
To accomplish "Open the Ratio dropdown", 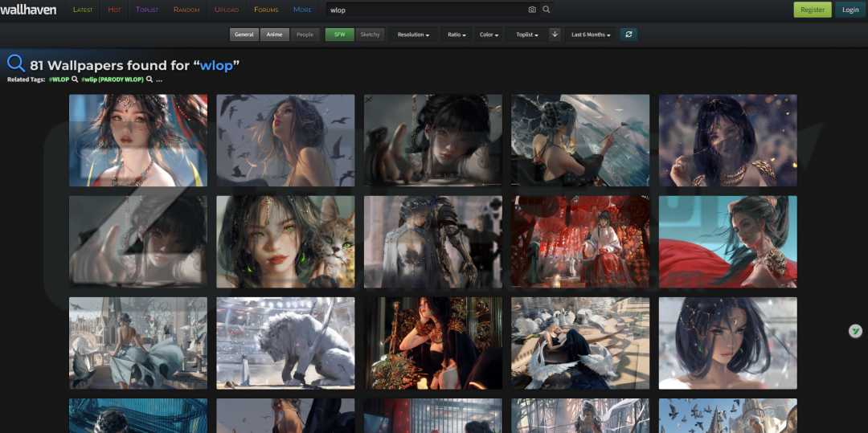I will coord(457,35).
